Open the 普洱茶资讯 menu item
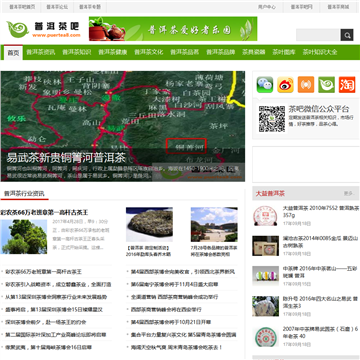This screenshot has width=360, height=360. point(41,52)
